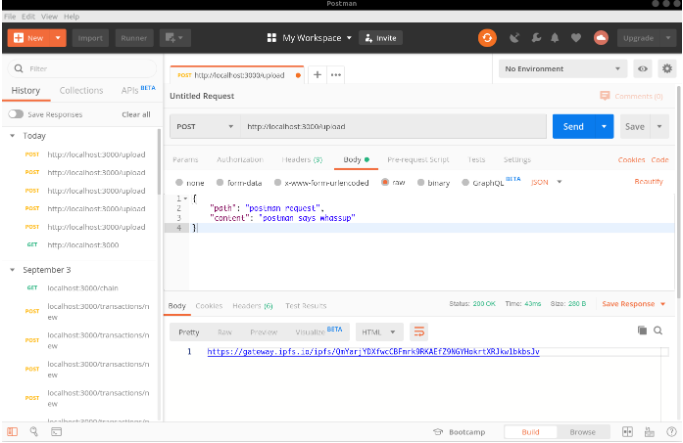
Task: Open the user avatar icon
Action: tap(601, 38)
